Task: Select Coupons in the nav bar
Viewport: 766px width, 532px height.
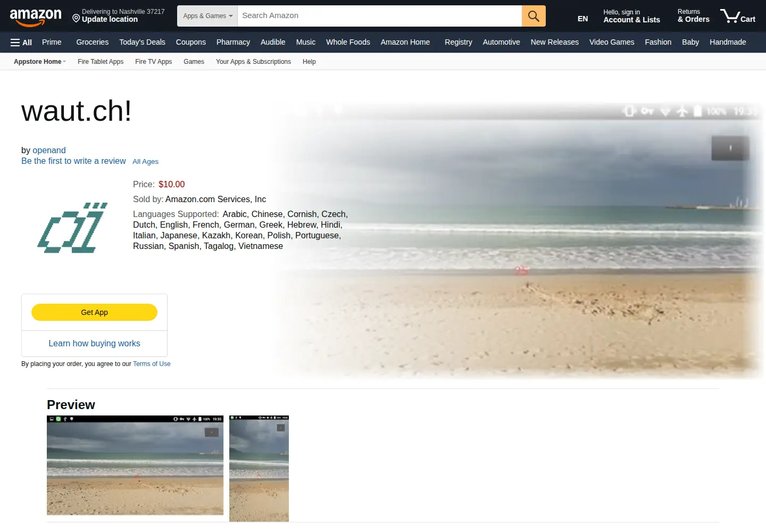Action: click(x=191, y=42)
